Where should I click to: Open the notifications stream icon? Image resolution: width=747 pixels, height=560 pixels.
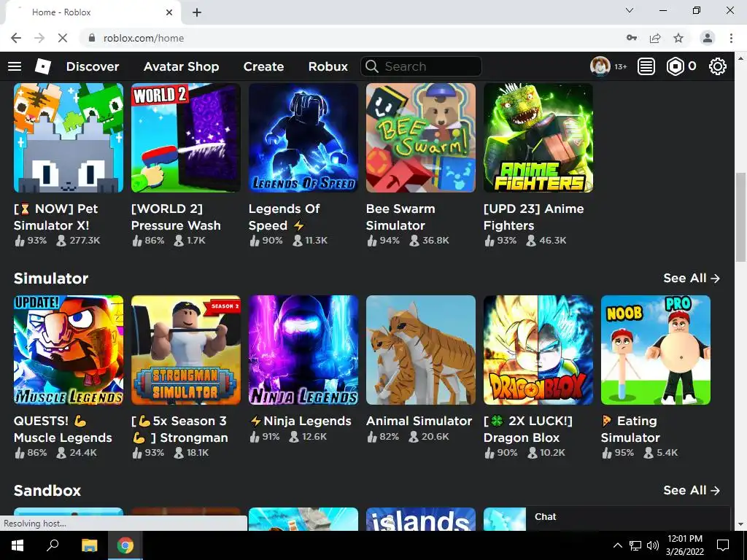pos(646,66)
